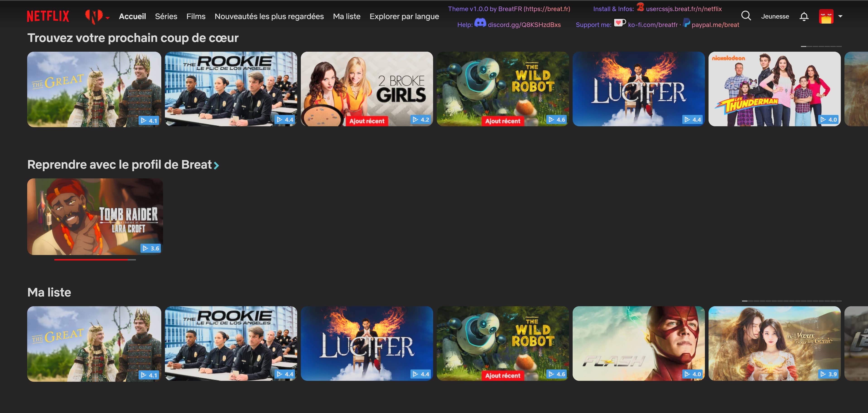Open Lucifer in Ma liste row
Viewport: 868px width, 413px height.
[x=366, y=344]
